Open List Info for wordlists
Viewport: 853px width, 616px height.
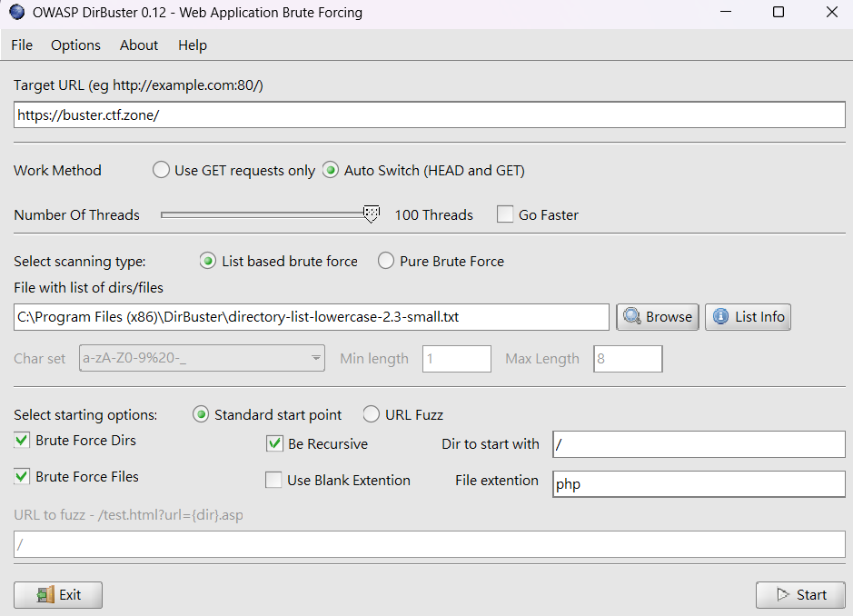coord(748,316)
